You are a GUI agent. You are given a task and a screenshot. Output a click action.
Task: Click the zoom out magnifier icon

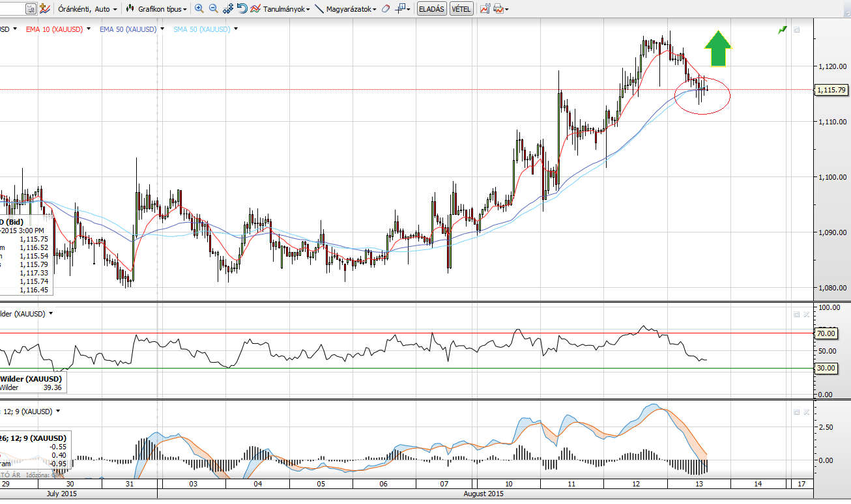pos(213,9)
